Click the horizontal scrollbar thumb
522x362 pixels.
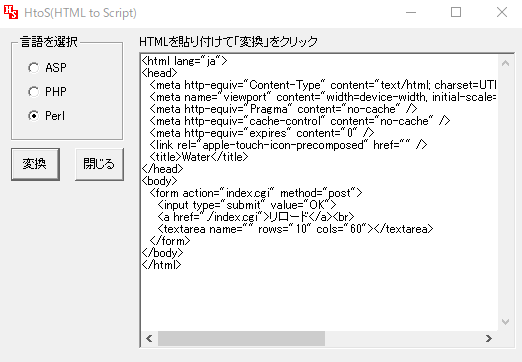(x=241, y=339)
